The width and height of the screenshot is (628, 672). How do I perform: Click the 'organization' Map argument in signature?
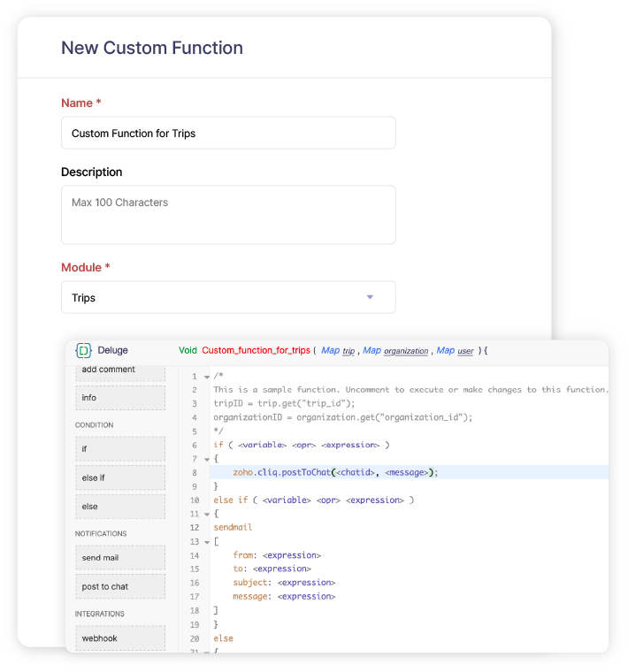click(406, 351)
